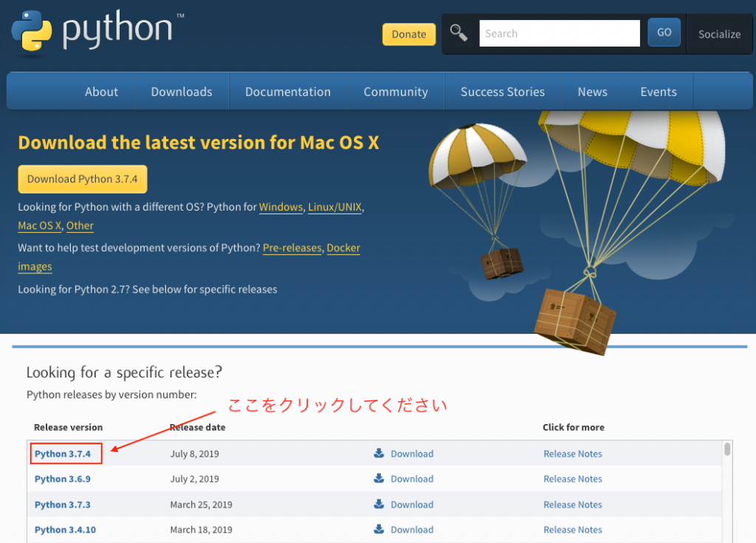
Task: Open the Socialize menu
Action: tap(719, 34)
